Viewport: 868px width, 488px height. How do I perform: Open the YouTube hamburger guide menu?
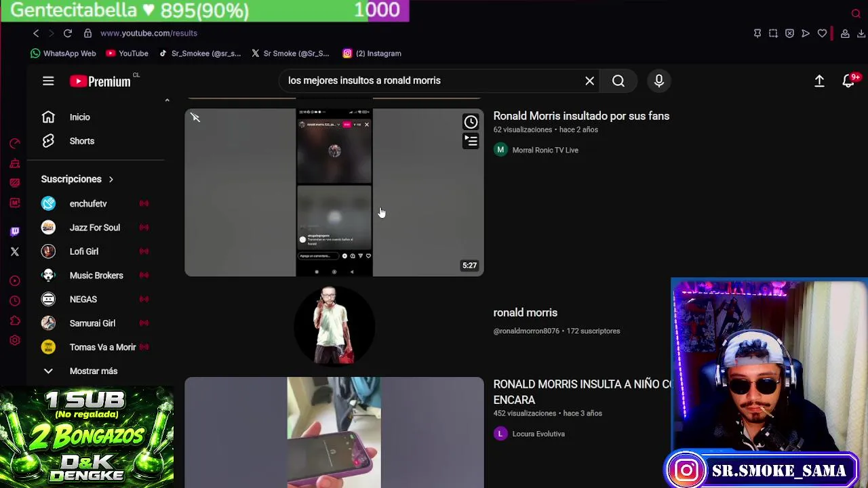[x=48, y=81]
